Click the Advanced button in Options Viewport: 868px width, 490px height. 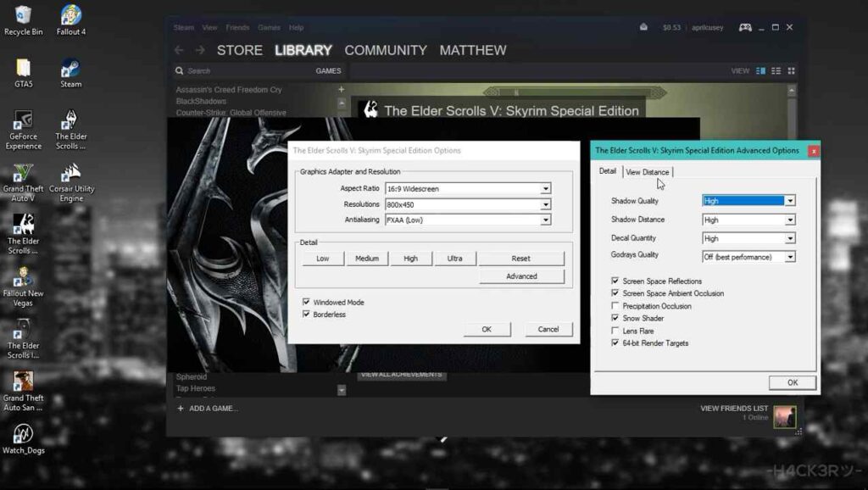pos(521,276)
